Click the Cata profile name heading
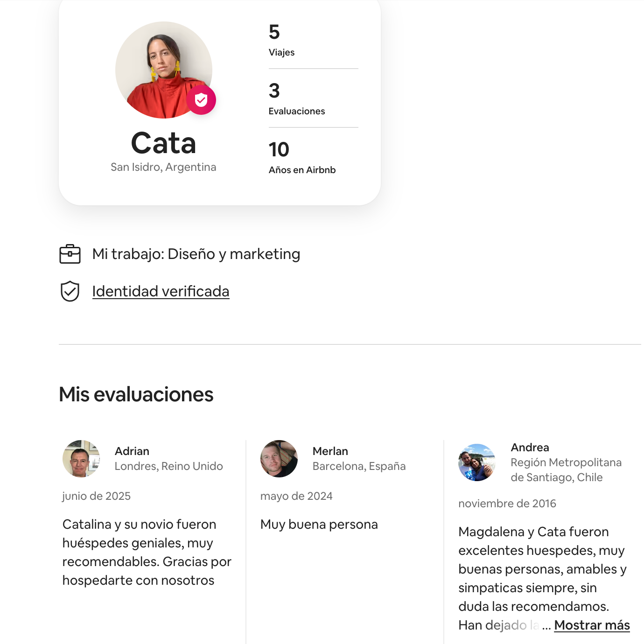This screenshot has height=644, width=644. coord(163,143)
